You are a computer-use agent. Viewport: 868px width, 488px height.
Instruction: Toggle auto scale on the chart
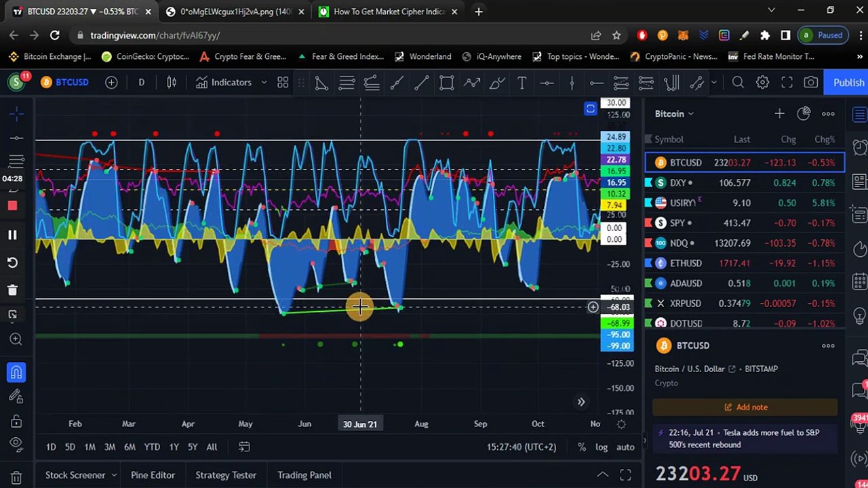click(x=625, y=447)
